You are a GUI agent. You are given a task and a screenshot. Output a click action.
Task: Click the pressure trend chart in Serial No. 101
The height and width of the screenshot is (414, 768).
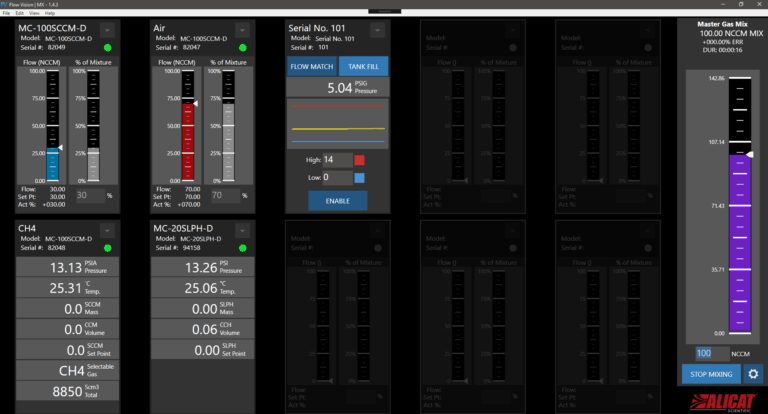337,124
